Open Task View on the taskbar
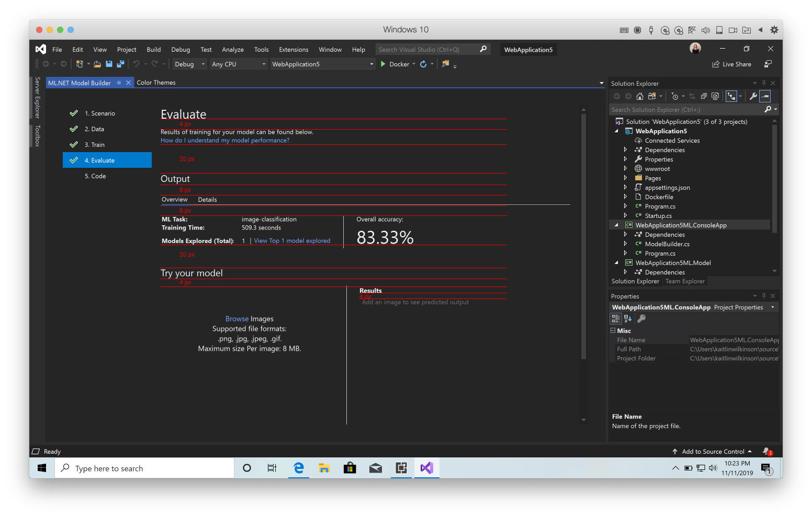This screenshot has width=812, height=517. (x=272, y=468)
